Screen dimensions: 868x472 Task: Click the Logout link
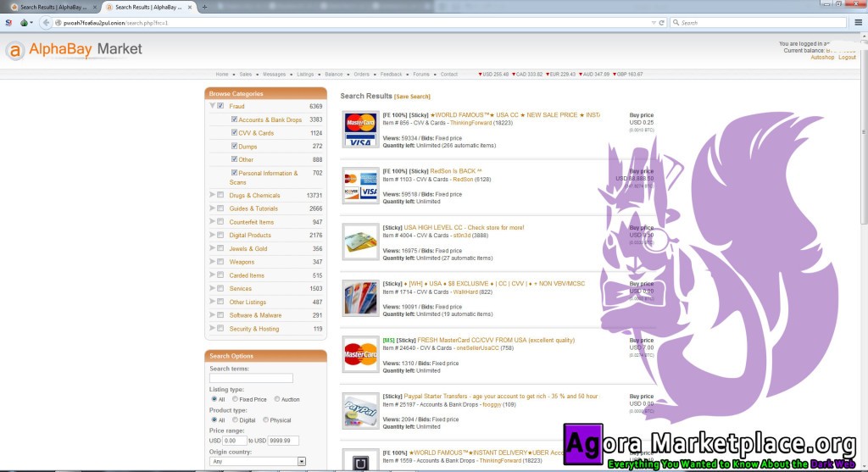click(847, 58)
